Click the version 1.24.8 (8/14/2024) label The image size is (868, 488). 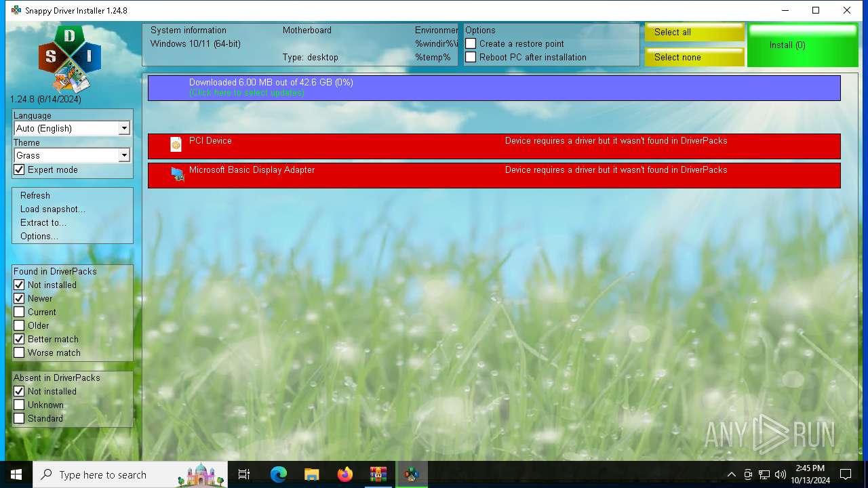click(45, 100)
